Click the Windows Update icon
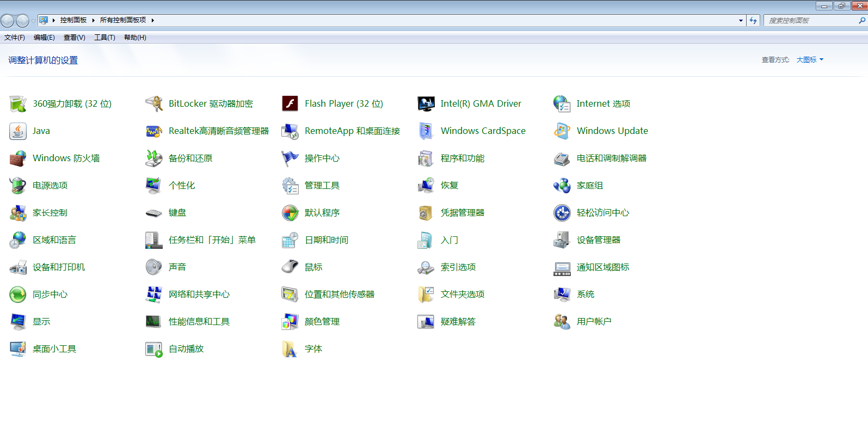The width and height of the screenshot is (868, 422). [x=562, y=131]
